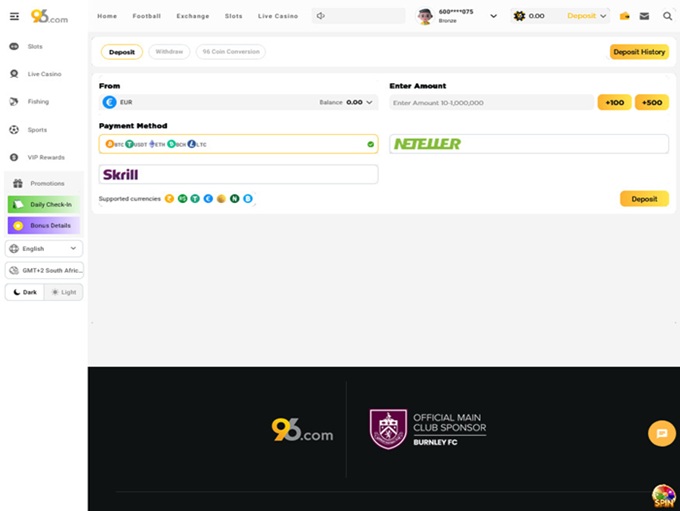Open Live Casino in top navigation
Screen dimensions: 680x511
pyautogui.click(x=278, y=16)
